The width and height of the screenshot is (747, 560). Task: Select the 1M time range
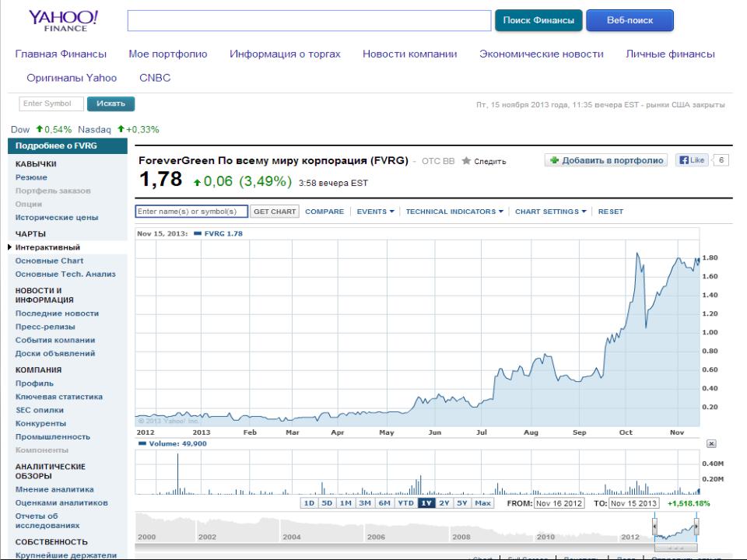click(345, 503)
